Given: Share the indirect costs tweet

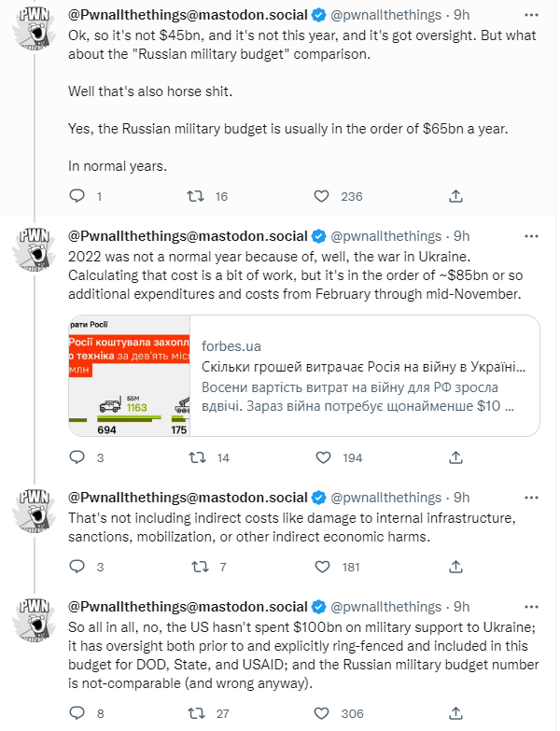Looking at the screenshot, I should point(455,567).
